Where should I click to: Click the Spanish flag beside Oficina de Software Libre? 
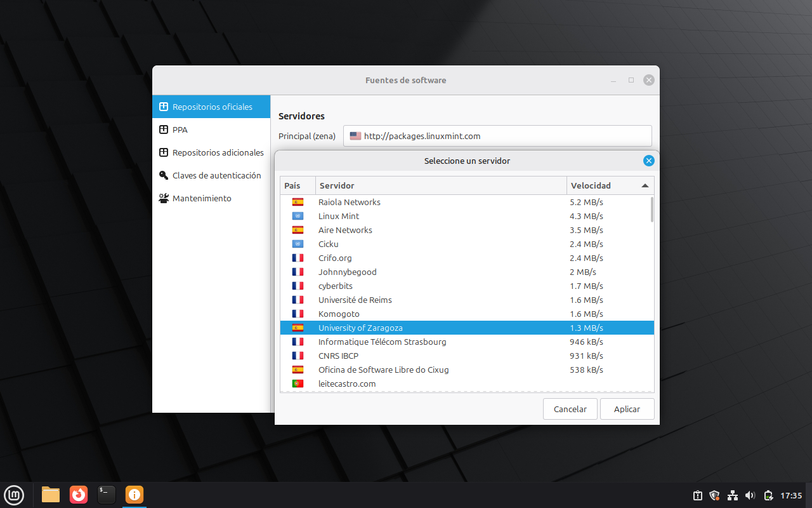(298, 370)
